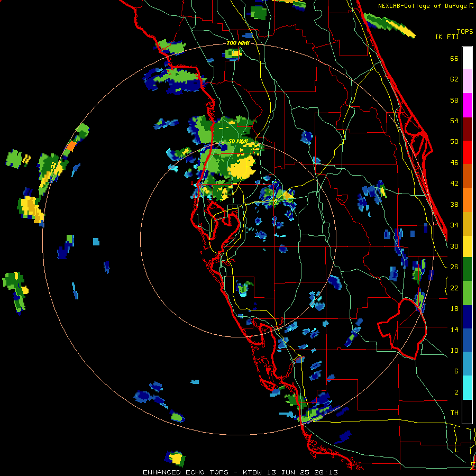Click the white 66 kft legend swatch
Image resolution: width=476 pixels, height=476 pixels.
click(x=467, y=58)
